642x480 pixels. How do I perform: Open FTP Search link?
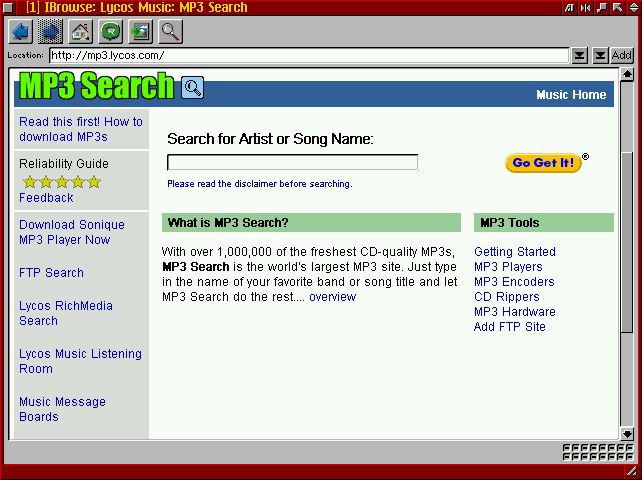[51, 273]
